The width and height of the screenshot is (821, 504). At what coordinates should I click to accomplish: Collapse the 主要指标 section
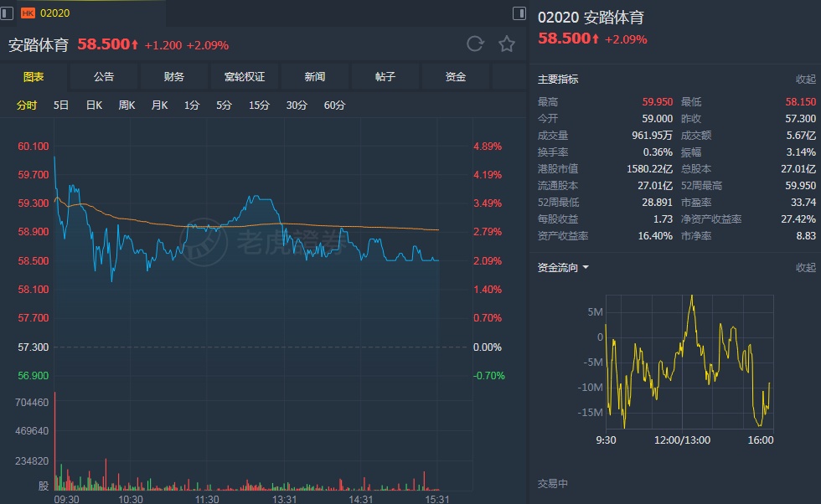(805, 80)
